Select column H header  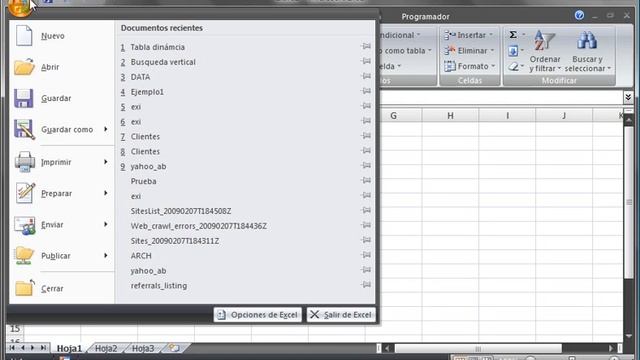(450, 116)
